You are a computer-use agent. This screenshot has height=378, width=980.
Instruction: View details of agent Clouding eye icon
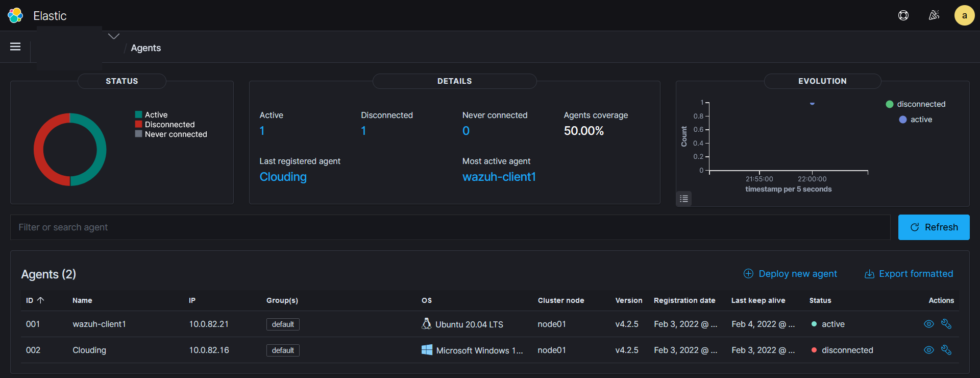click(x=929, y=350)
